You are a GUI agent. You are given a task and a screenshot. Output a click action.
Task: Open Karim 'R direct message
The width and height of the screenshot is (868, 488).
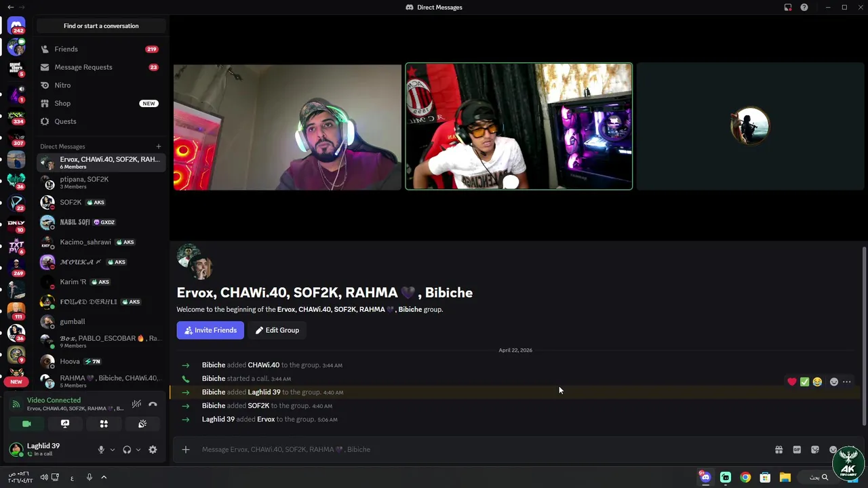coord(101,282)
